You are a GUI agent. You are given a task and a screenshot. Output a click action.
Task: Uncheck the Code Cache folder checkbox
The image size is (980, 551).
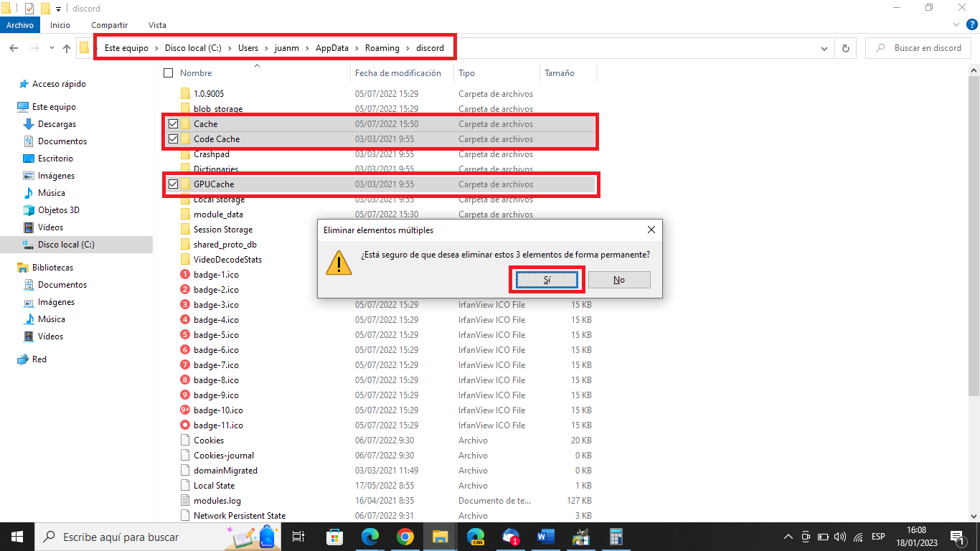click(x=173, y=138)
